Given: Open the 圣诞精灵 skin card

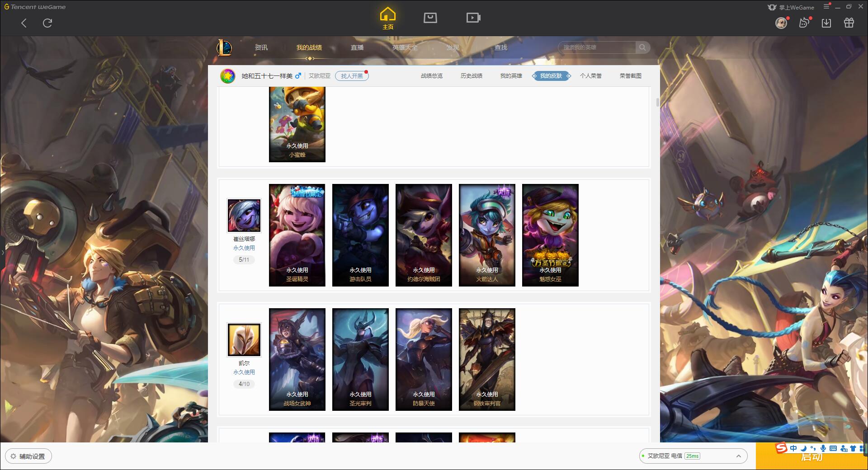Looking at the screenshot, I should click(297, 235).
